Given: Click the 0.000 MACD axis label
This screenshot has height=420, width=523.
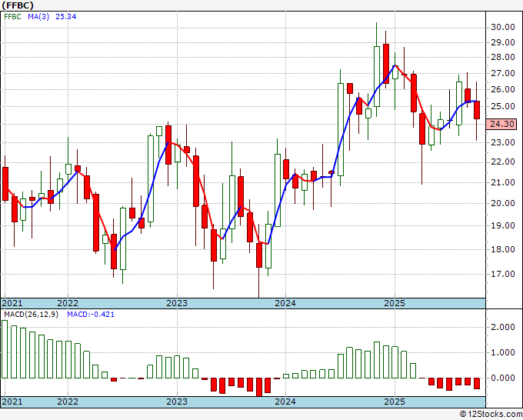Looking at the screenshot, I should 503,378.
